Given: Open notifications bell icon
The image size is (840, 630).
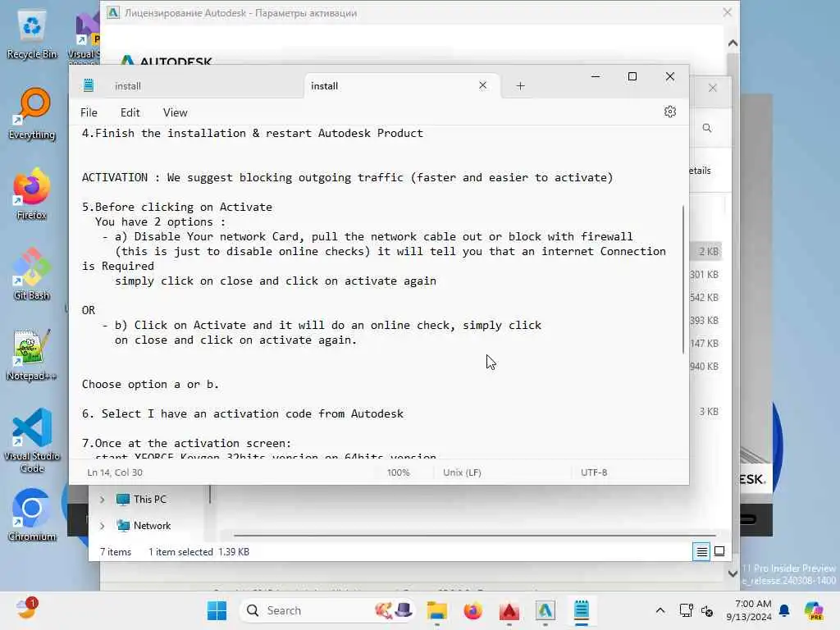Looking at the screenshot, I should click(784, 610).
